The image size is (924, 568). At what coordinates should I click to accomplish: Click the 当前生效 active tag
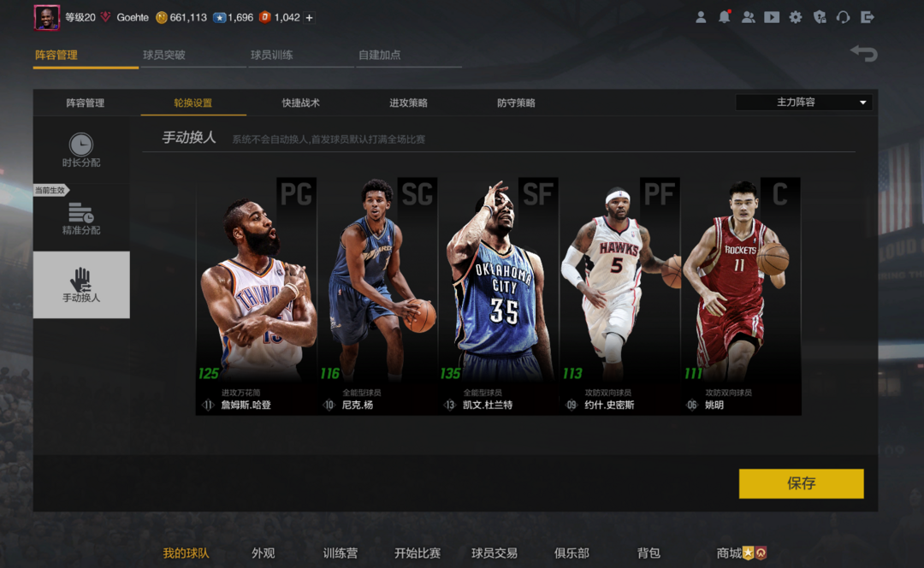pos(51,190)
